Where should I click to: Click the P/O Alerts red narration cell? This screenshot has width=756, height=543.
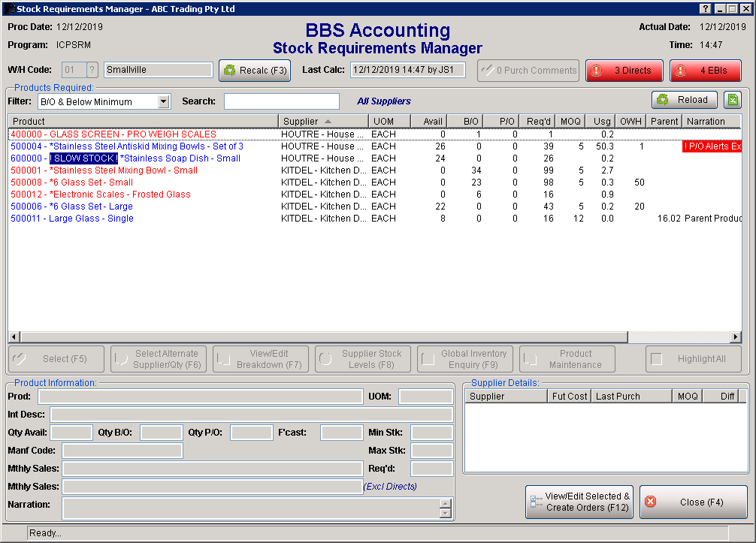click(711, 146)
